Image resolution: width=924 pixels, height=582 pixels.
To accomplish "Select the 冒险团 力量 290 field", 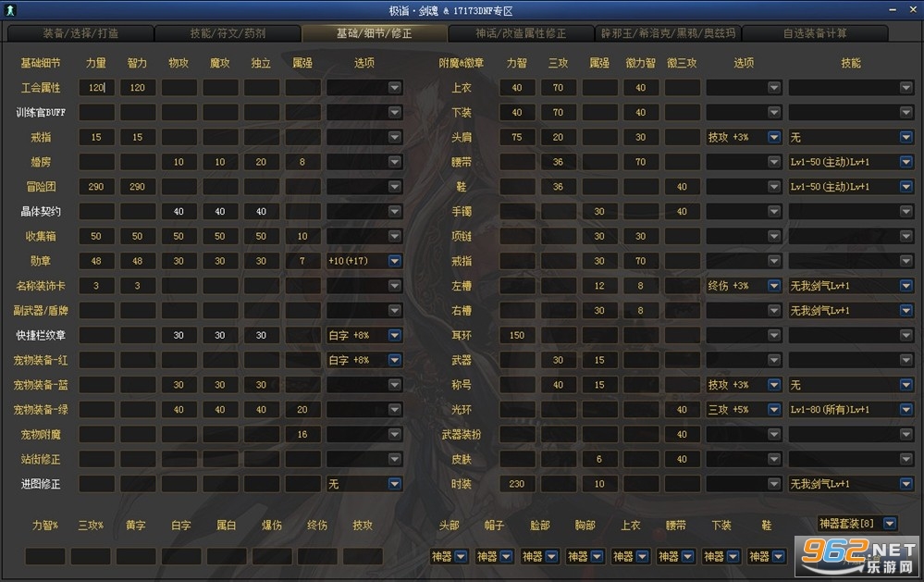I will tap(96, 187).
